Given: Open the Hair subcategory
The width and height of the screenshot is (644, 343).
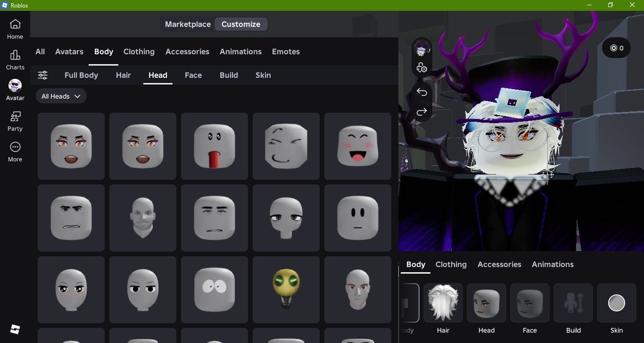Looking at the screenshot, I should (x=123, y=75).
